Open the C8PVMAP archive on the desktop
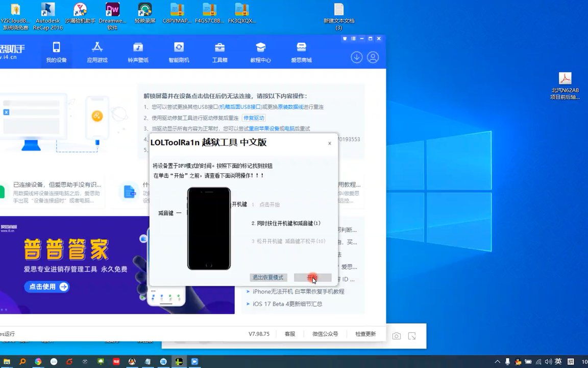The height and width of the screenshot is (368, 588). point(177,13)
